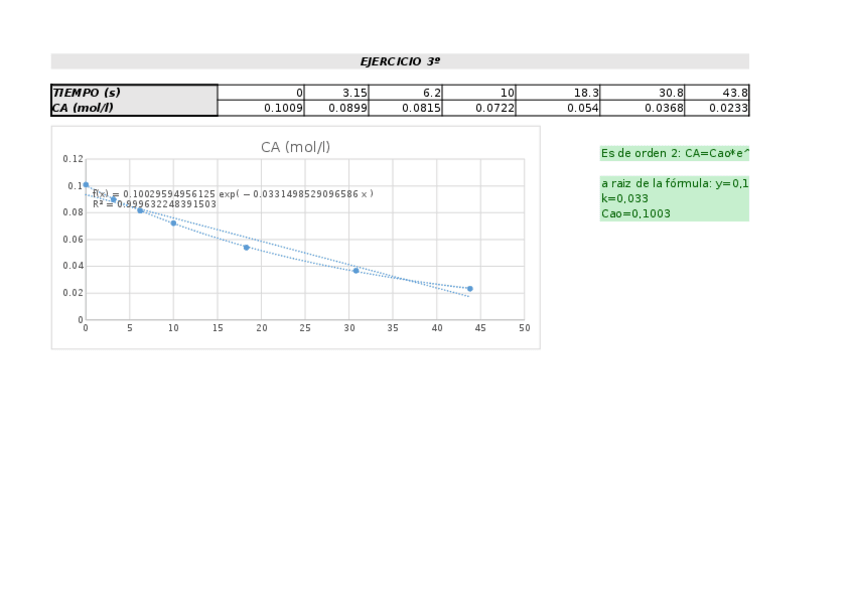
Task: Select the cell with time value 18.3
Action: [558, 93]
